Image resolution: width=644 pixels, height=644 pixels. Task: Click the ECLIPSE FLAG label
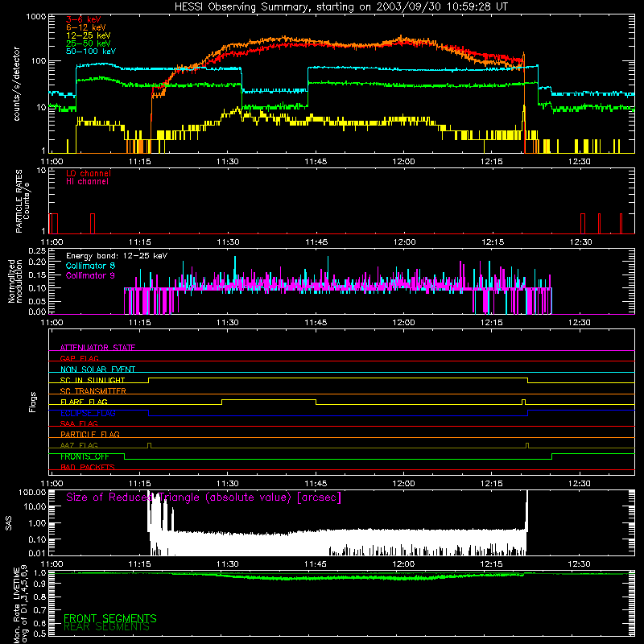[x=88, y=413]
